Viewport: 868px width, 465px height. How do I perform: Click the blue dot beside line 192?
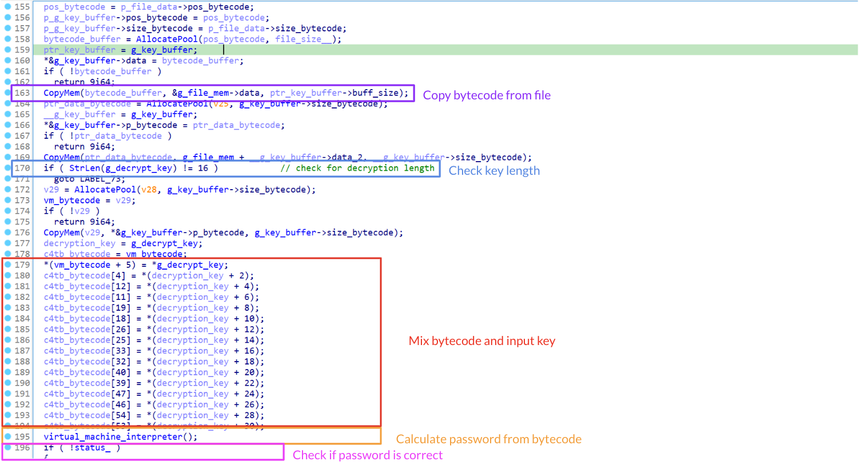(x=8, y=404)
